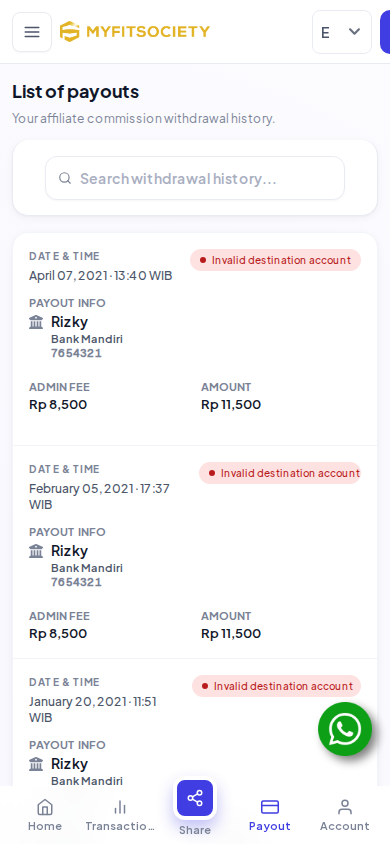Click the bank icon in the January payout
The image size is (390, 844).
36,764
